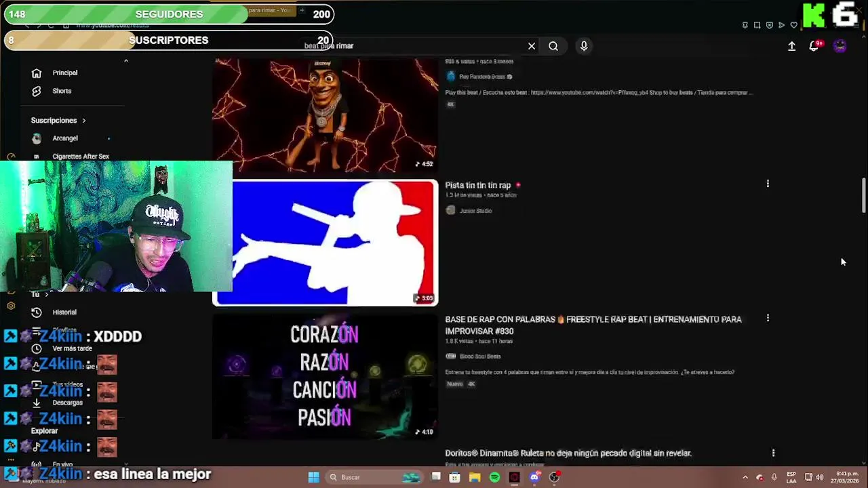
Task: Select Explorar section label
Action: coord(44,431)
